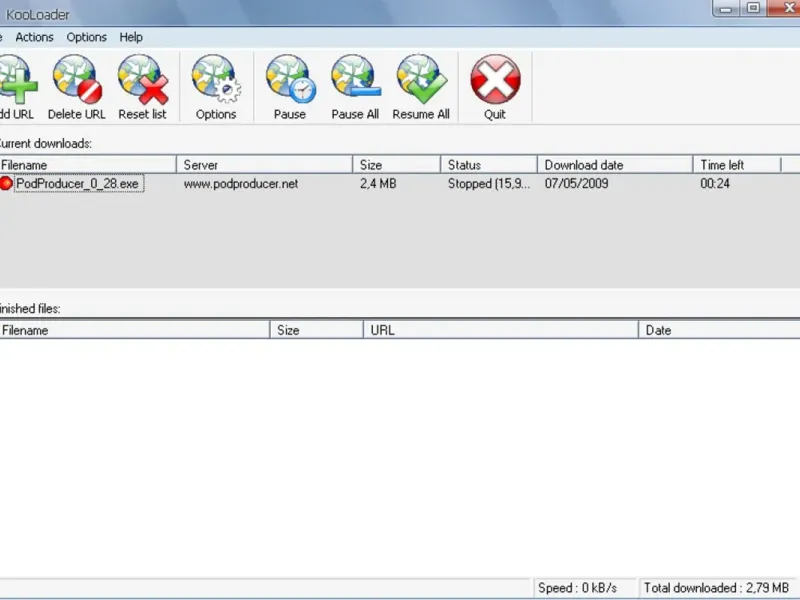Sort by Time left column header
The height and width of the screenshot is (600, 800).
[737, 165]
